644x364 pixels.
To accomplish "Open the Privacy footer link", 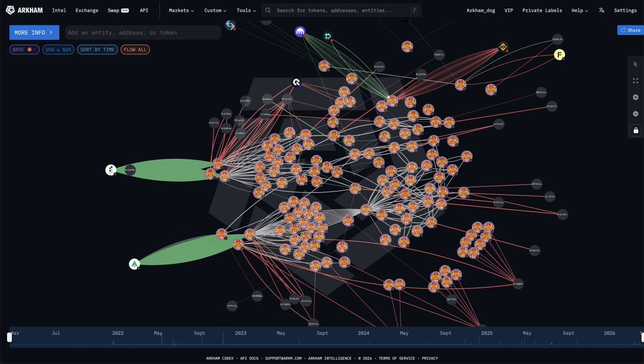I will pyautogui.click(x=430, y=358).
